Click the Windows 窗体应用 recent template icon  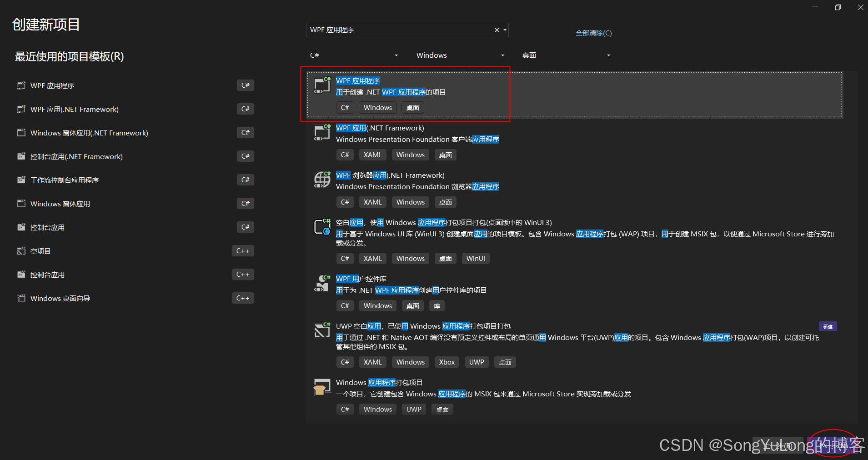coord(21,204)
